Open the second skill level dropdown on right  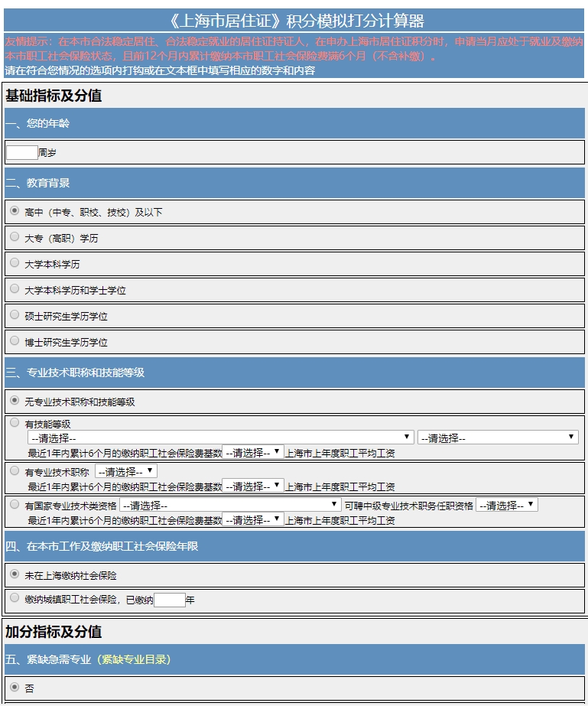click(497, 438)
